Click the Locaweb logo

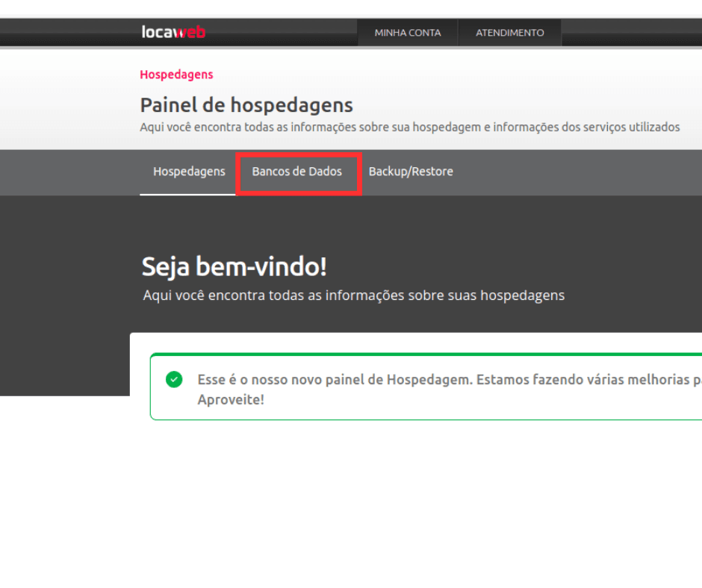click(x=173, y=32)
